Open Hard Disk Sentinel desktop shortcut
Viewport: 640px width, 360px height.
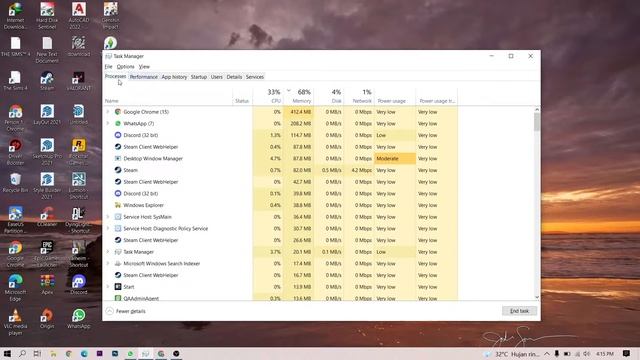coord(47,16)
